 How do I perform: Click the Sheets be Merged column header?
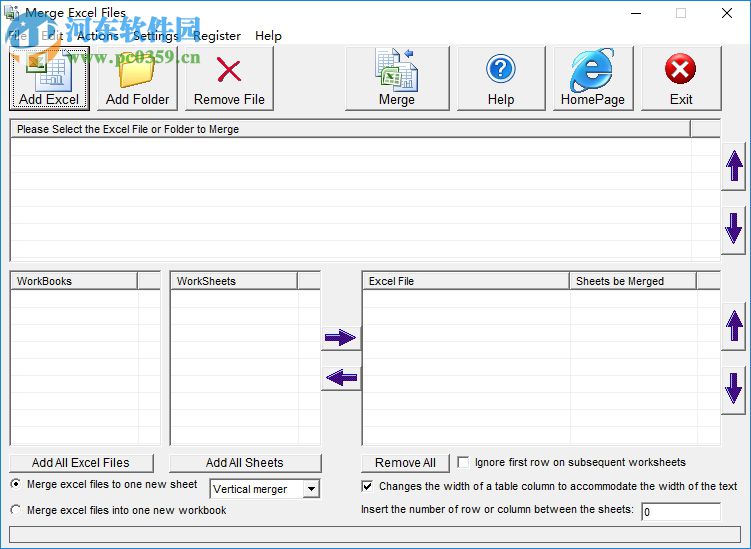pos(633,281)
